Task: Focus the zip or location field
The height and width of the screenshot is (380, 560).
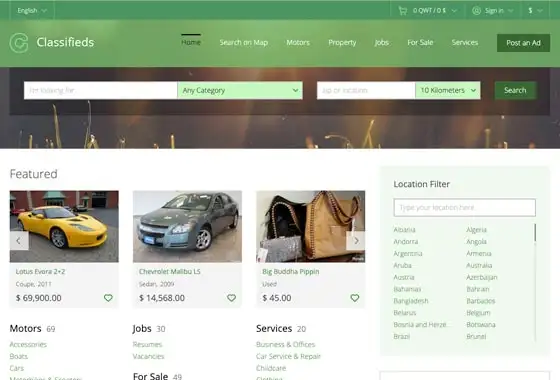Action: [366, 90]
